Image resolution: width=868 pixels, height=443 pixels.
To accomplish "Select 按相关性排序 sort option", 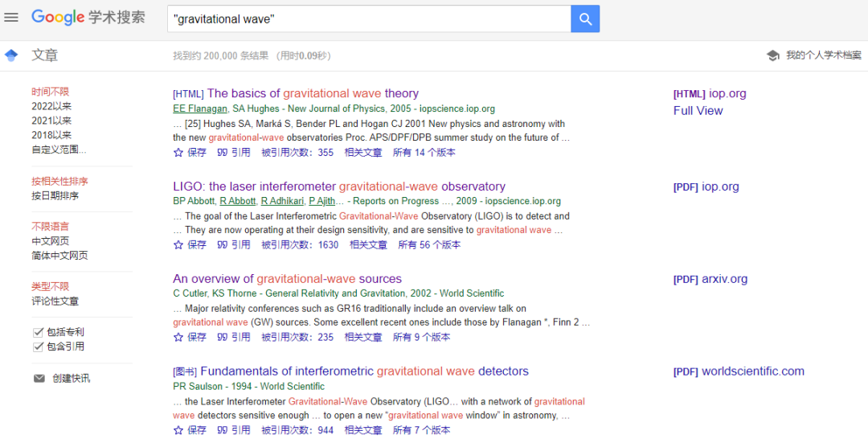I will pyautogui.click(x=59, y=182).
